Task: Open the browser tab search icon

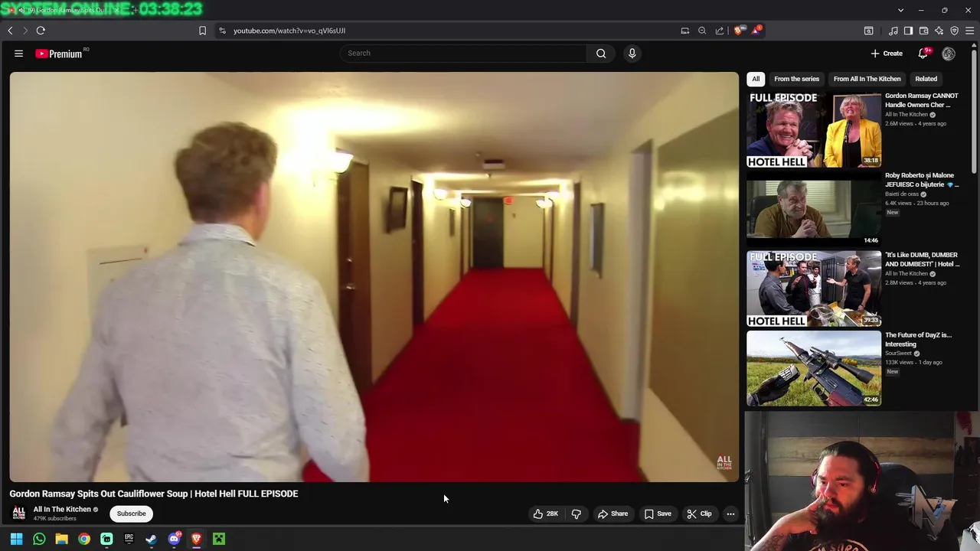Action: pos(868,31)
